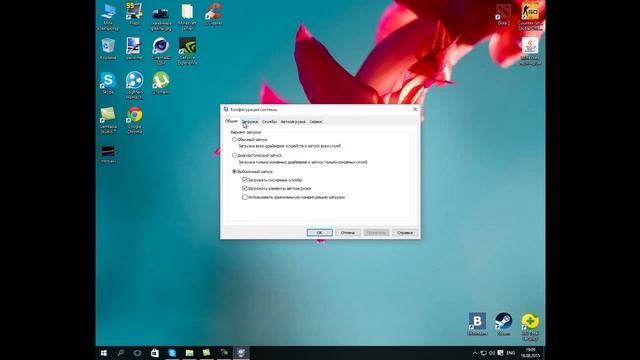The width and height of the screenshot is (640, 360).
Task: Launch the Cinema 4D desktop shortcut
Action: click(x=161, y=51)
